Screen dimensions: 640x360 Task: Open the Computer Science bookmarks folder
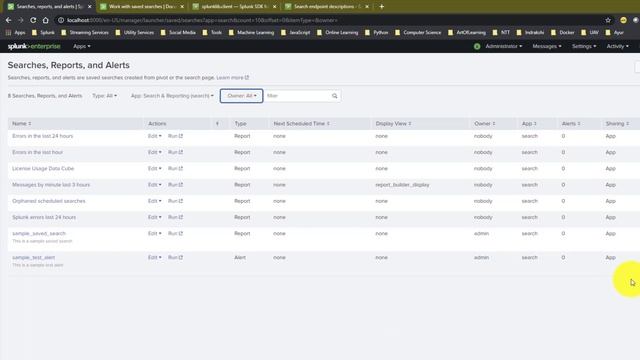(x=418, y=32)
